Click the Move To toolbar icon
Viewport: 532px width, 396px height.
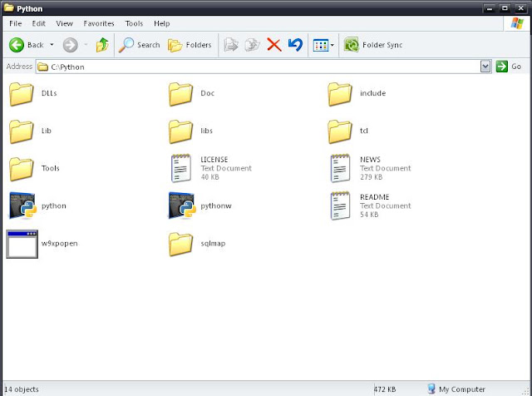tap(231, 45)
